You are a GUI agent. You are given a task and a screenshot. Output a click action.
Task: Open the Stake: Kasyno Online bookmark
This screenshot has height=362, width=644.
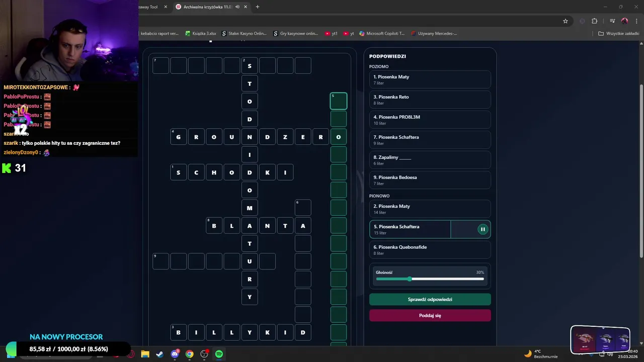[x=244, y=34]
